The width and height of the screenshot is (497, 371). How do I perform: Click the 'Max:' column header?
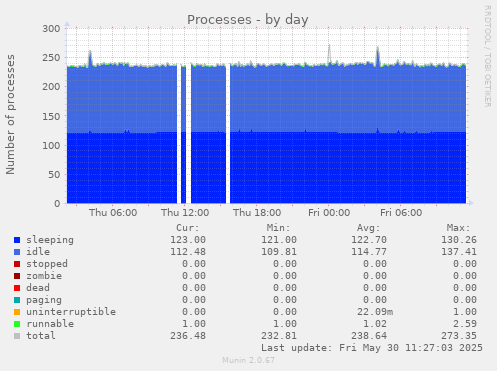coord(458,228)
